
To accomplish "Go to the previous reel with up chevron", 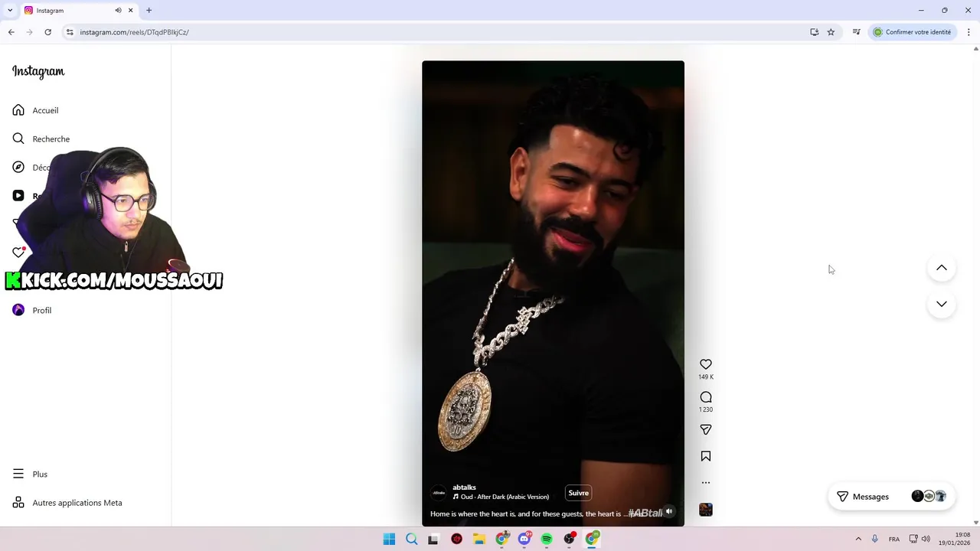I will click(x=942, y=268).
